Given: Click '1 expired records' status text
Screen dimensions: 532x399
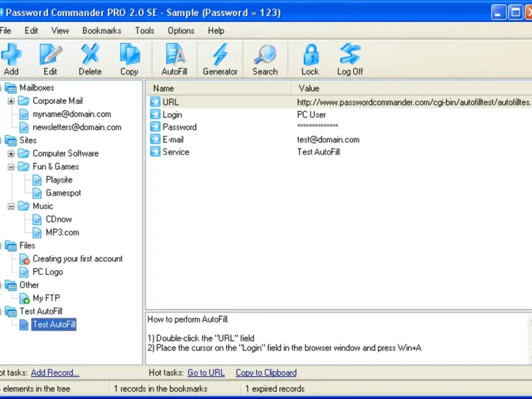Looking at the screenshot, I should [275, 389].
